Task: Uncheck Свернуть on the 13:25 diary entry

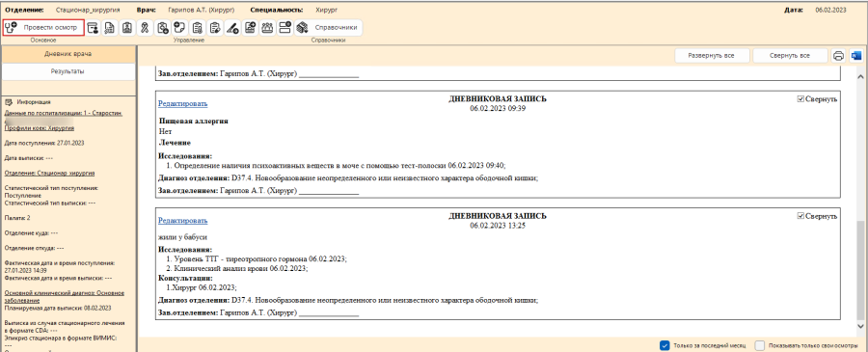Action: tap(800, 216)
